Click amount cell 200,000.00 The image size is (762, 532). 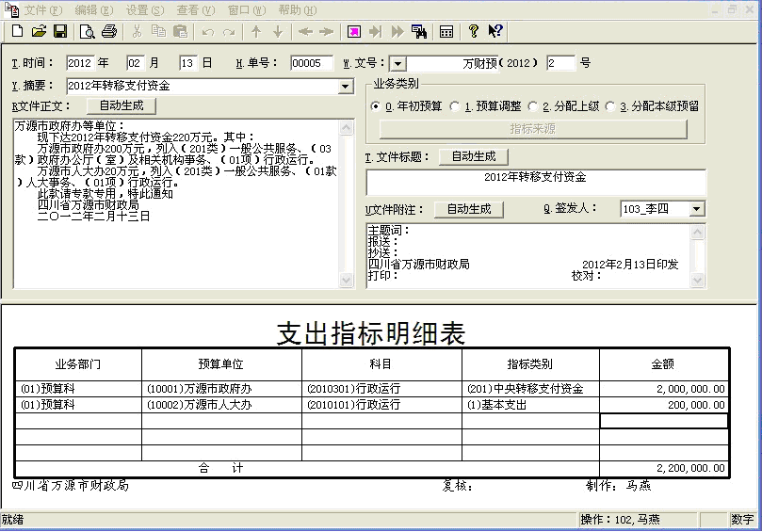tap(664, 405)
